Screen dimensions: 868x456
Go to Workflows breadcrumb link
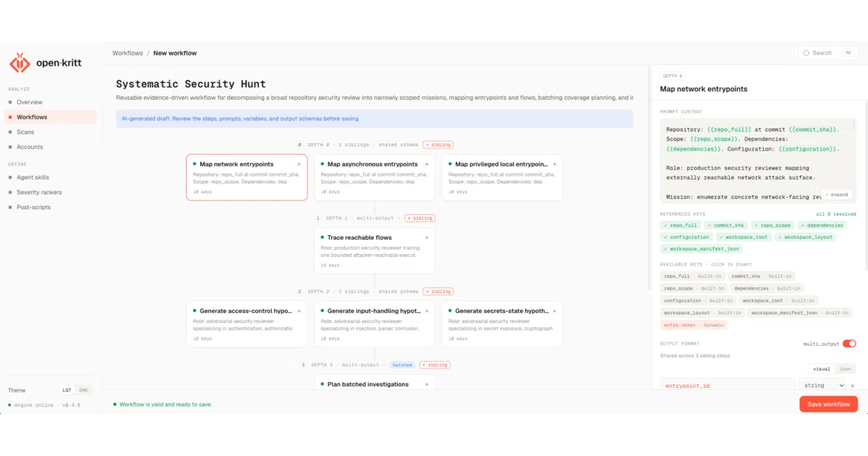tap(127, 53)
